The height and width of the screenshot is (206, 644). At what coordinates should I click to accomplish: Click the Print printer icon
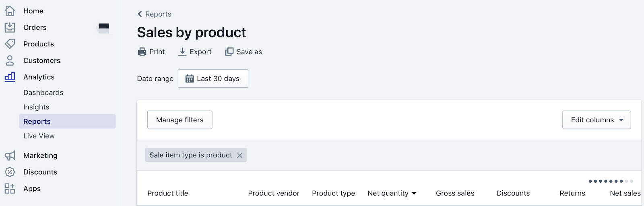(142, 51)
